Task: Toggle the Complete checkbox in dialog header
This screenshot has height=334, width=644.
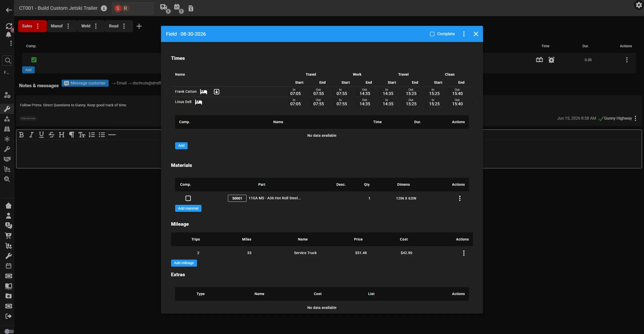Action: pos(432,34)
